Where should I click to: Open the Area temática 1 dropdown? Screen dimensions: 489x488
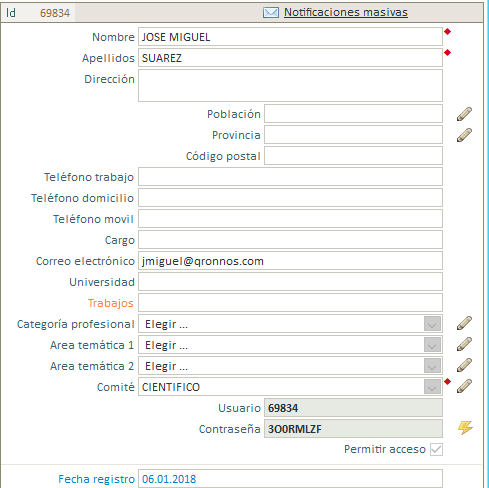pyautogui.click(x=432, y=345)
